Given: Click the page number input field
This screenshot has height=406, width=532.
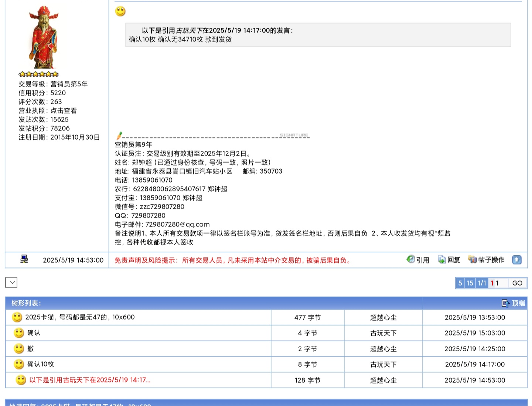Looking at the screenshot, I should tap(501, 283).
